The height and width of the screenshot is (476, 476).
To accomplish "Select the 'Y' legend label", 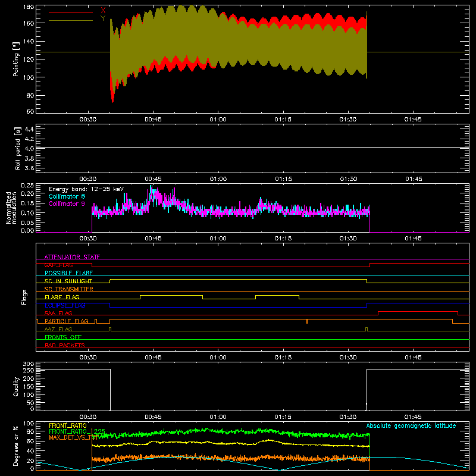I will click(x=103, y=18).
